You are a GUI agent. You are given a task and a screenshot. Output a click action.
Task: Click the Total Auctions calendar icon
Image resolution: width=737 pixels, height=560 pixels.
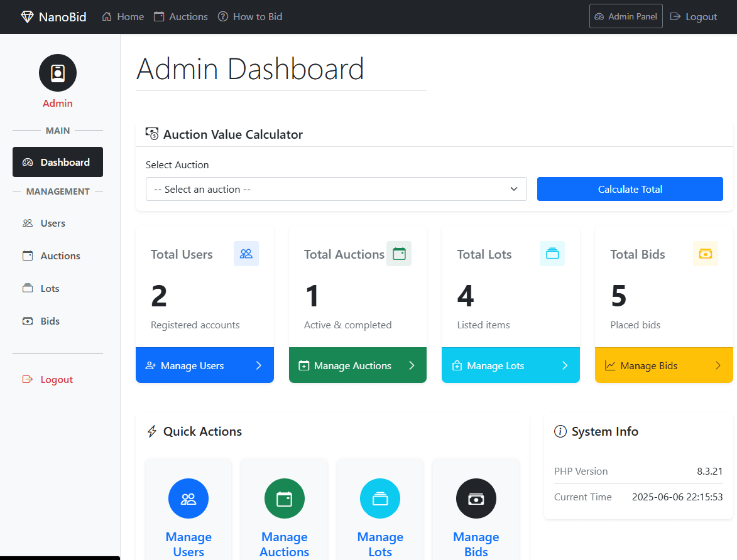tap(399, 254)
